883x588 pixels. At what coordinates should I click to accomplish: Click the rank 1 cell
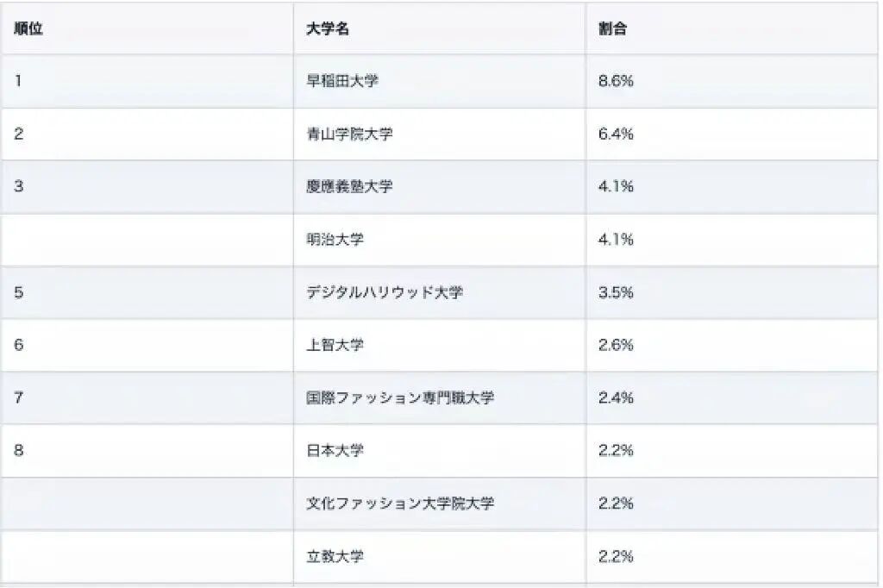pos(18,81)
